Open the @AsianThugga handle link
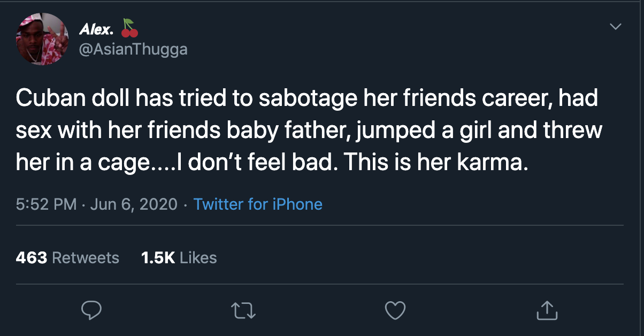 (x=133, y=49)
